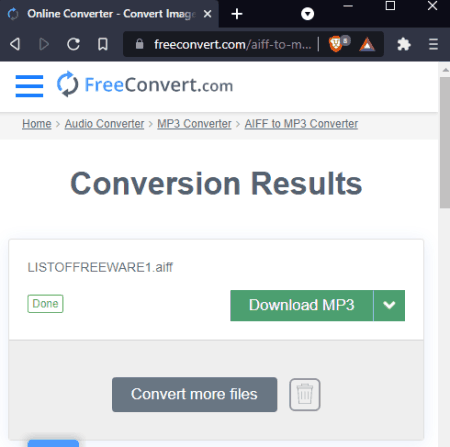
Task: Close the Online Converter tab
Action: point(207,14)
